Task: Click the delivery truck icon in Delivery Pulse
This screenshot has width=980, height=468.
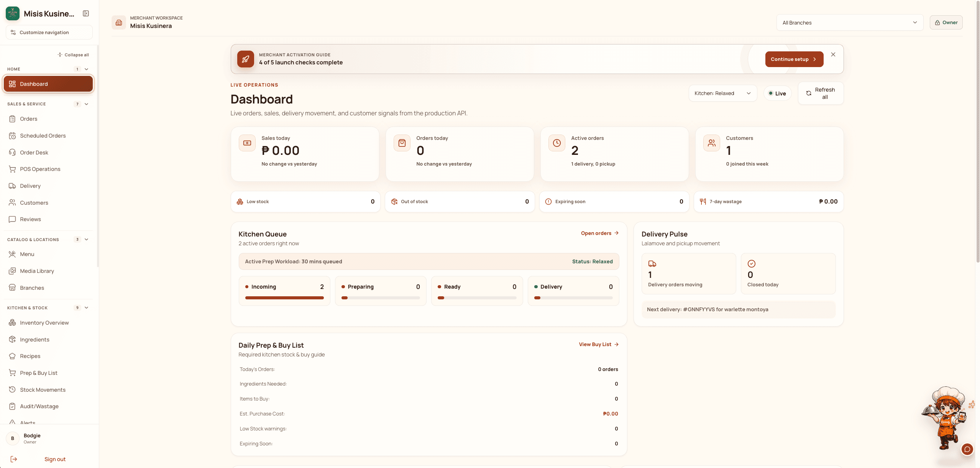Action: [652, 264]
